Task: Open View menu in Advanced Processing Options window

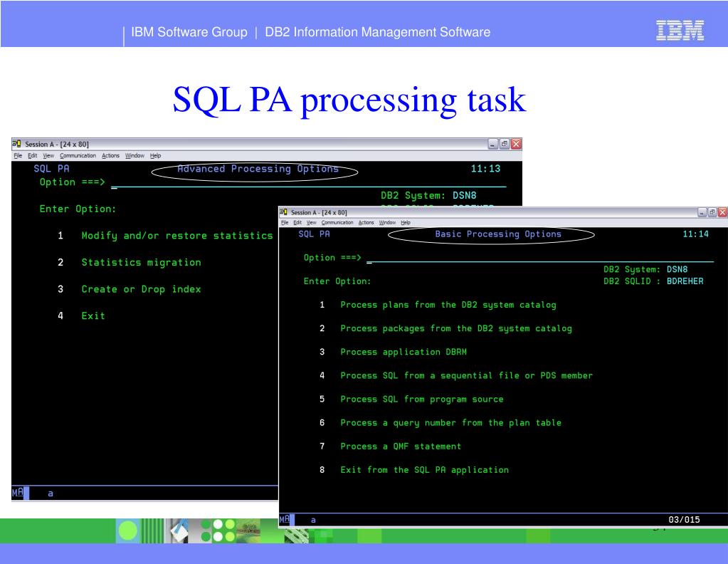Action: (49, 156)
